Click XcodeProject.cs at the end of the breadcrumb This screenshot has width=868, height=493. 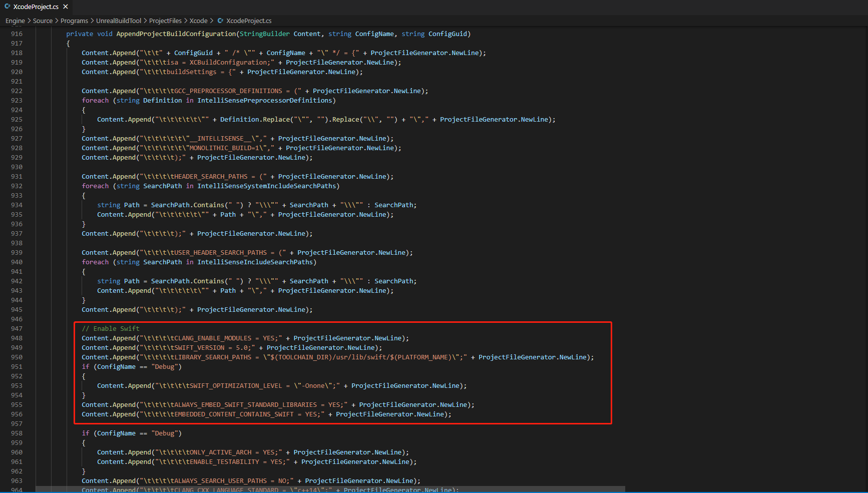pyautogui.click(x=248, y=21)
